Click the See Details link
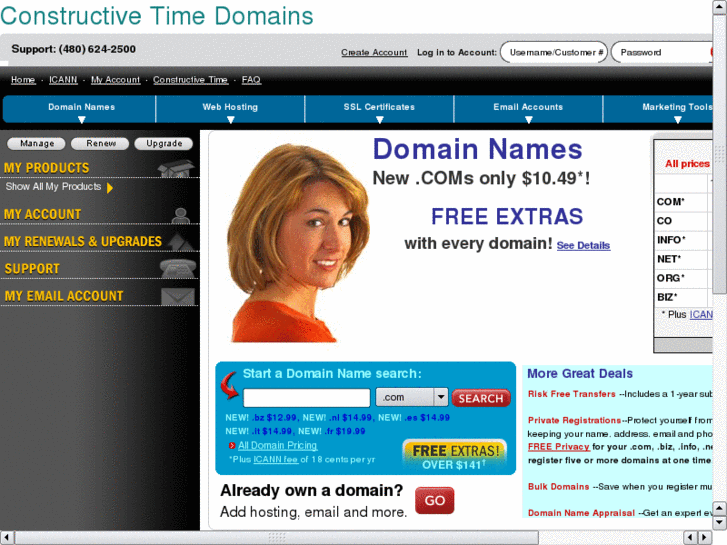 click(583, 246)
